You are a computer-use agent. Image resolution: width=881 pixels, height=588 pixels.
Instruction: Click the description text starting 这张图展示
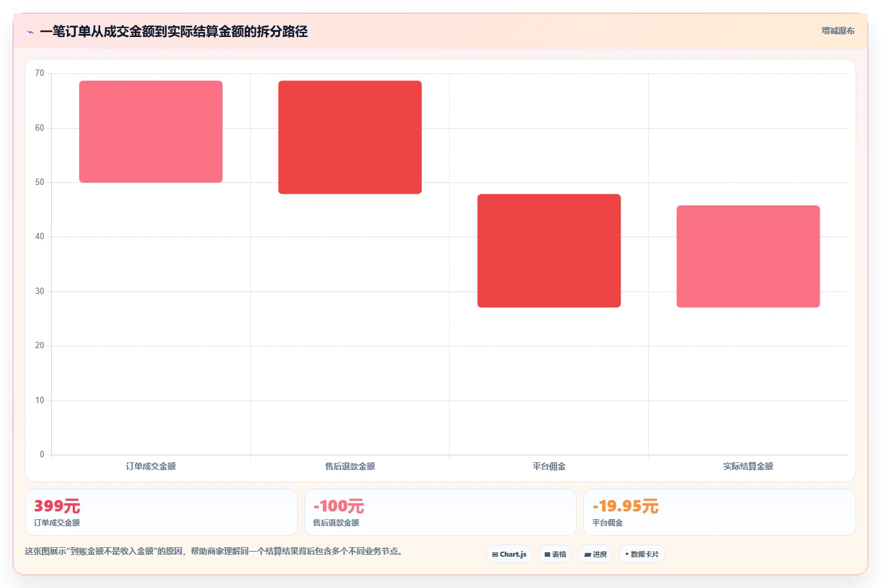tap(214, 551)
